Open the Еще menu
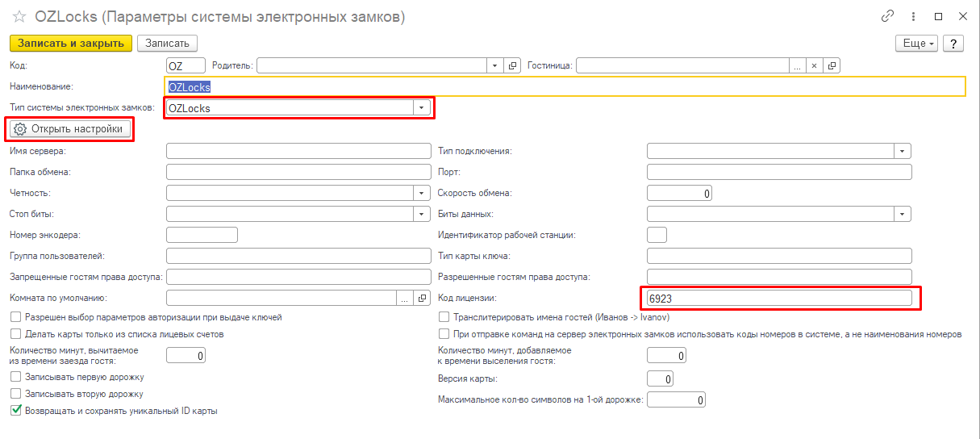The width and height of the screenshot is (980, 439). [x=917, y=44]
